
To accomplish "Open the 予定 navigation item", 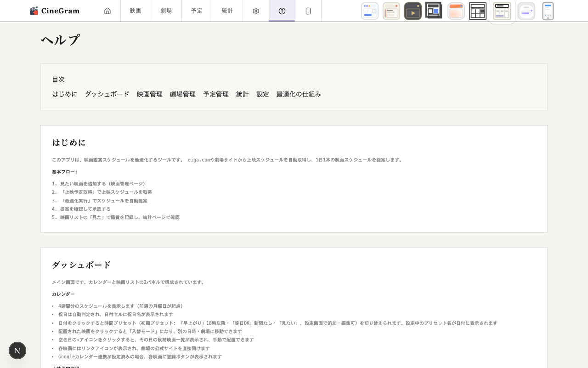I will pyautogui.click(x=197, y=11).
